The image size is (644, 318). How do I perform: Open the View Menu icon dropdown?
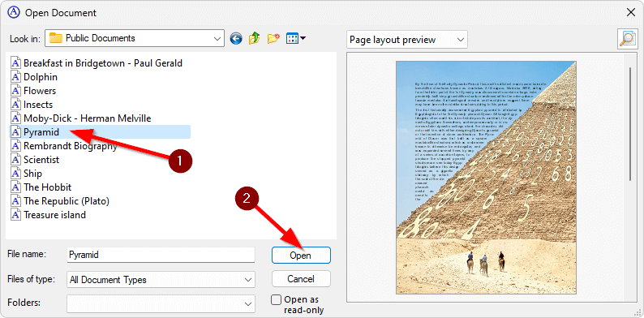296,39
